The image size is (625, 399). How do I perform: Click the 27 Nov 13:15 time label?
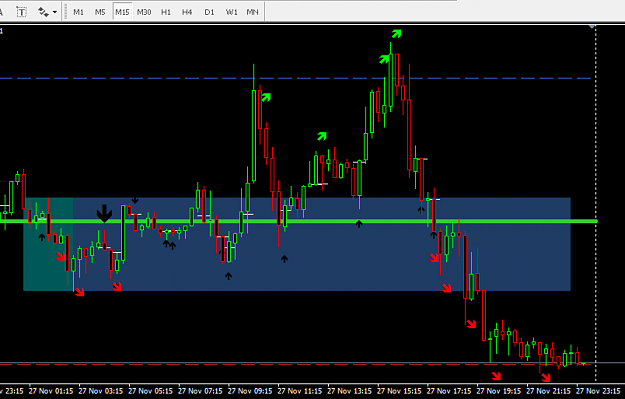(x=350, y=391)
